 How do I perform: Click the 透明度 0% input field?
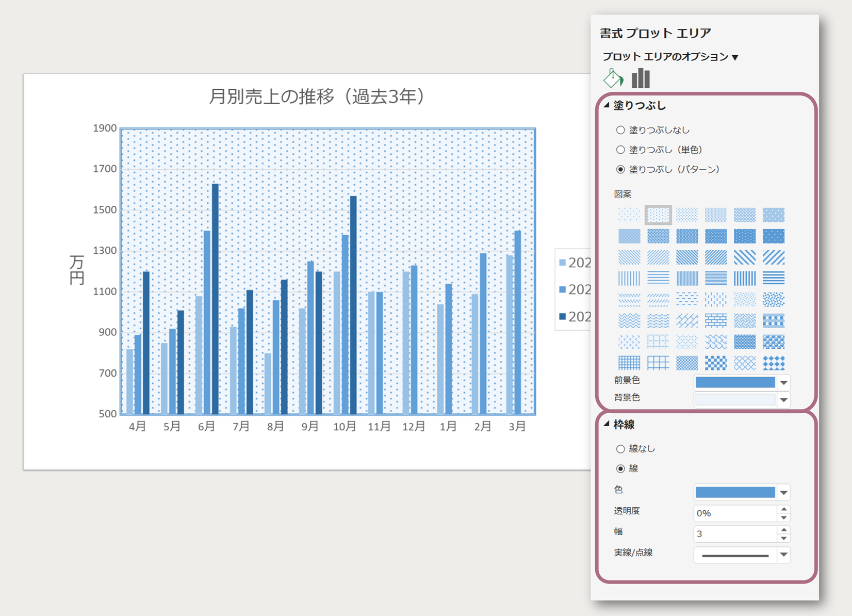point(735,513)
